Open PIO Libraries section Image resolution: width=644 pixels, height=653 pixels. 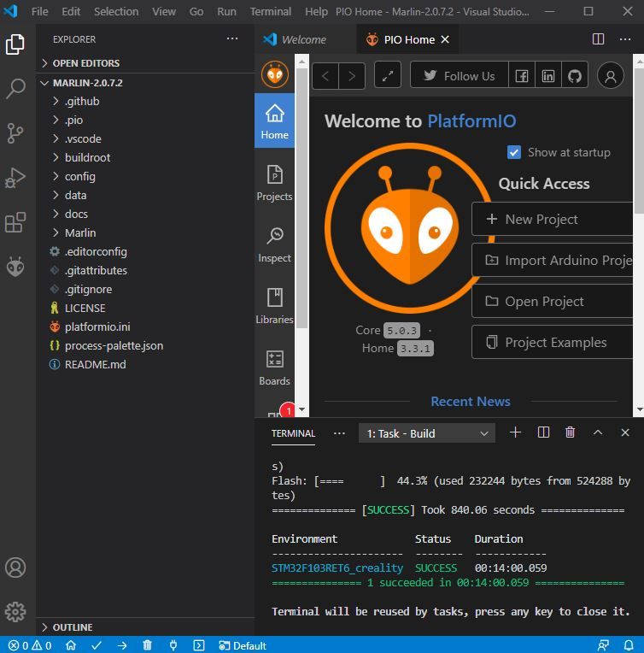click(274, 307)
